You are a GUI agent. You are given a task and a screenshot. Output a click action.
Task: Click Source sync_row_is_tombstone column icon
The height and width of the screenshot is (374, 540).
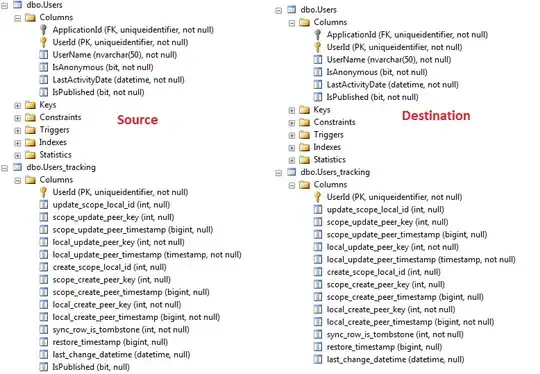tap(43, 330)
